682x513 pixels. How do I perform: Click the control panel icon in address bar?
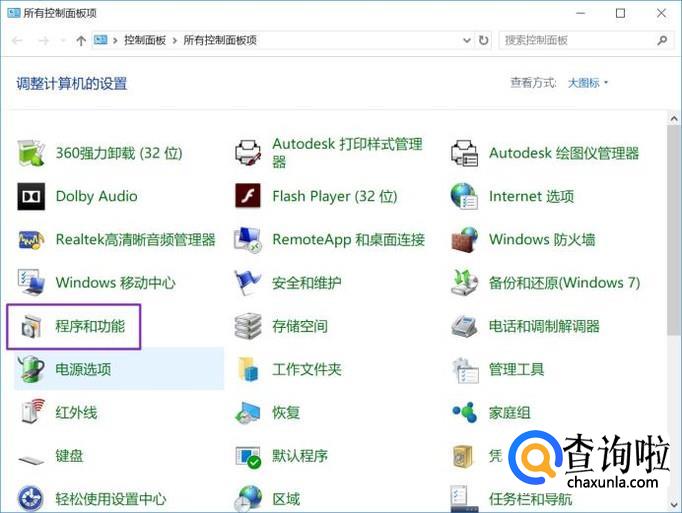(x=100, y=40)
